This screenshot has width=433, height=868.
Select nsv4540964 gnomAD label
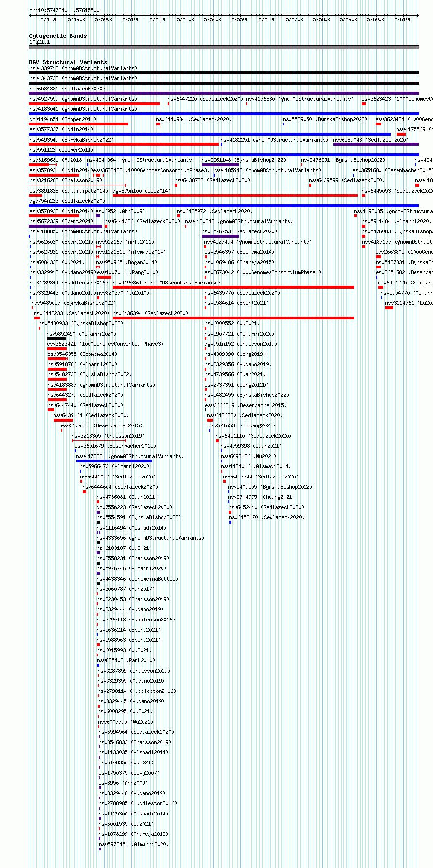tap(141, 160)
